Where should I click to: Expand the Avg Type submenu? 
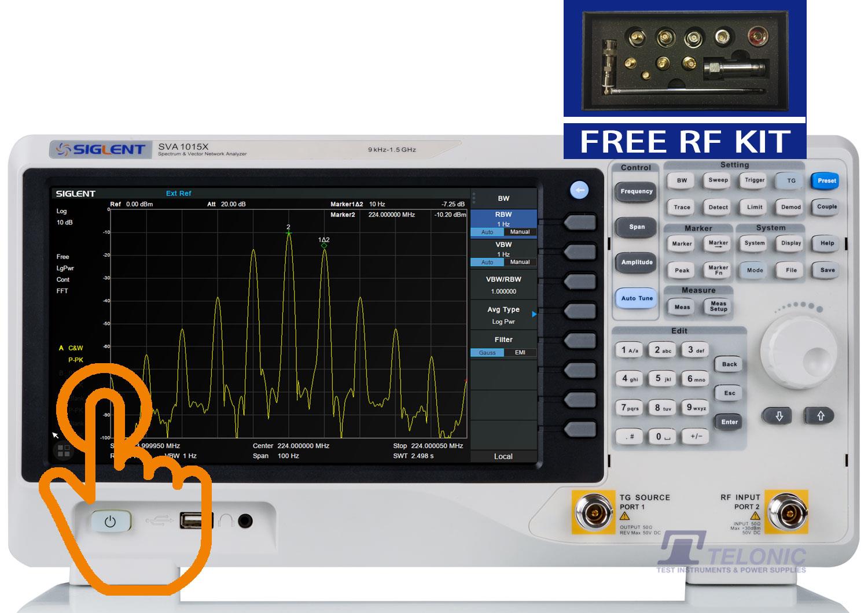[x=503, y=315]
